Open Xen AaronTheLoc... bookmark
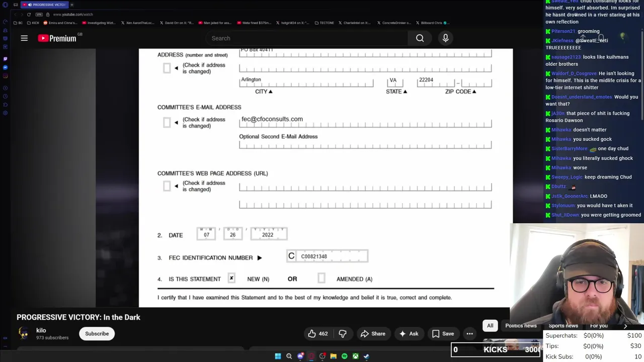 coord(137,23)
